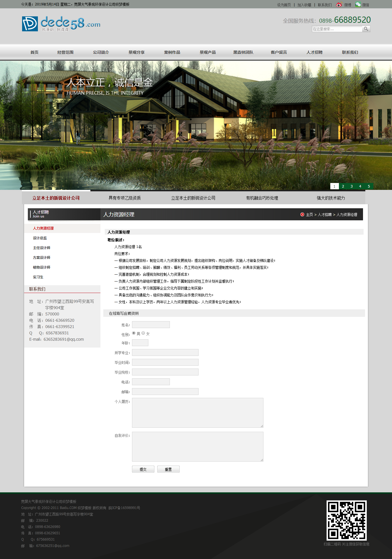Open 公司简介 navigation item

tap(101, 52)
